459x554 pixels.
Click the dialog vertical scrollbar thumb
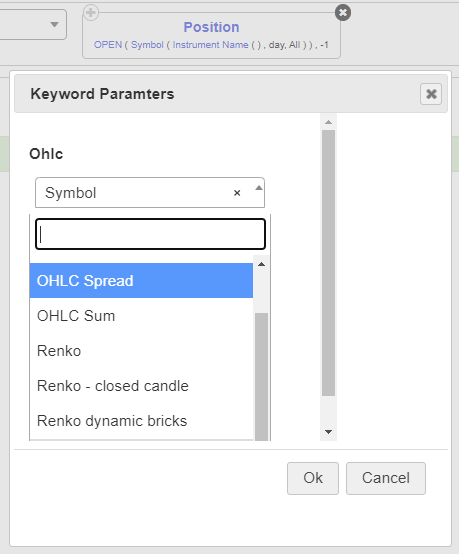point(328,263)
